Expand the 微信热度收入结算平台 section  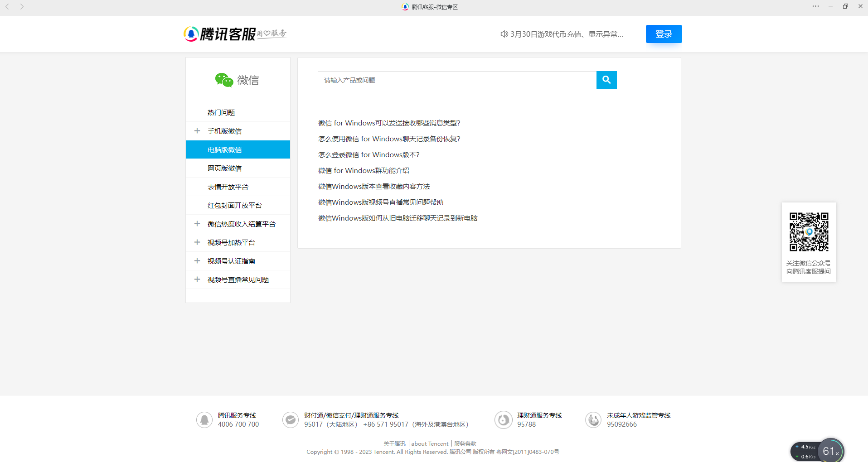click(x=197, y=224)
